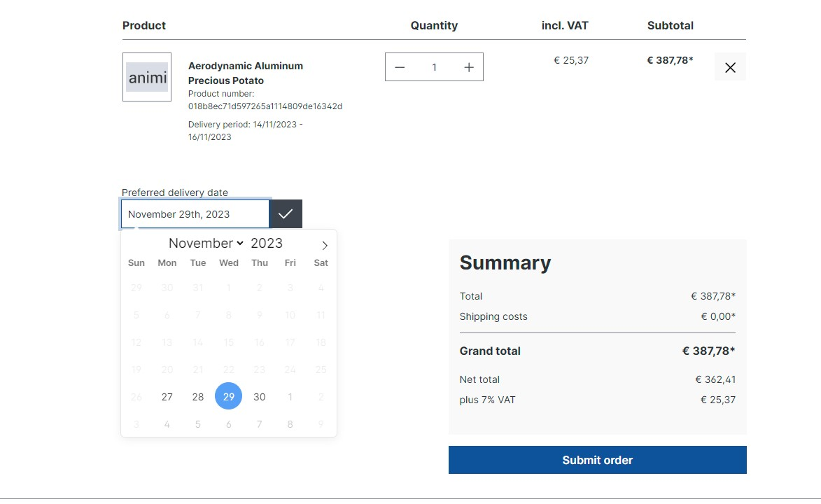Select November 27 in the calendar
This screenshot has width=821, height=504.
pos(167,396)
